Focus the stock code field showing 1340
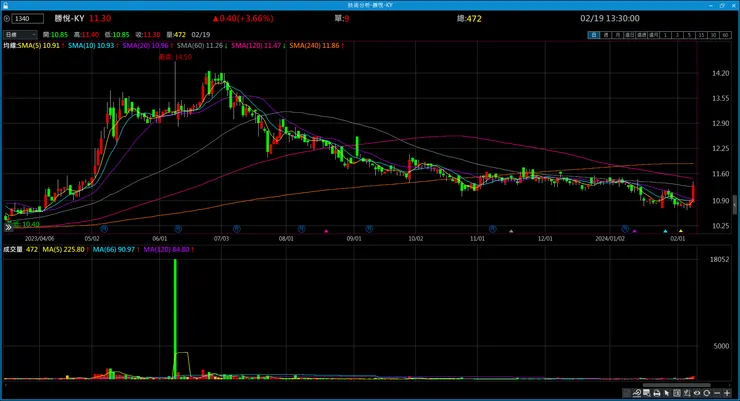The width and height of the screenshot is (740, 401). pos(28,19)
